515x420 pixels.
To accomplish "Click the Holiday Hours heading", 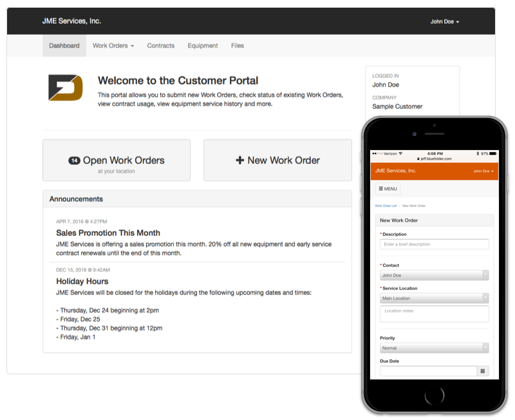I will (82, 282).
